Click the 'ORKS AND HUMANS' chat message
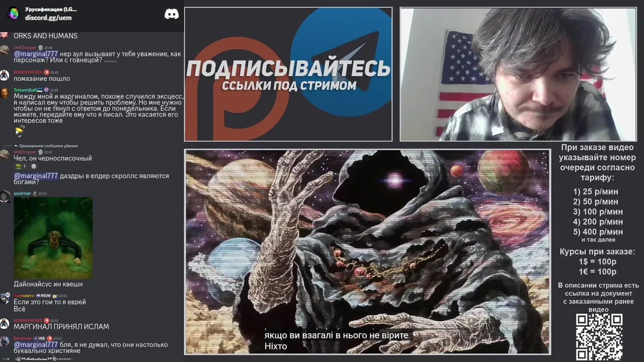This screenshot has height=362, width=644. (45, 36)
